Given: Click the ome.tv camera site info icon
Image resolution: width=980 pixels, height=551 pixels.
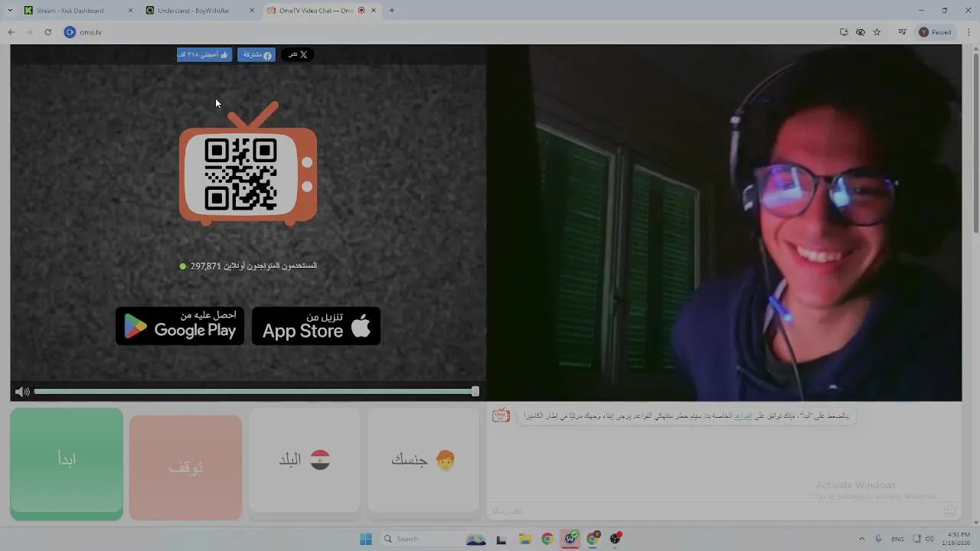Looking at the screenshot, I should click(70, 32).
